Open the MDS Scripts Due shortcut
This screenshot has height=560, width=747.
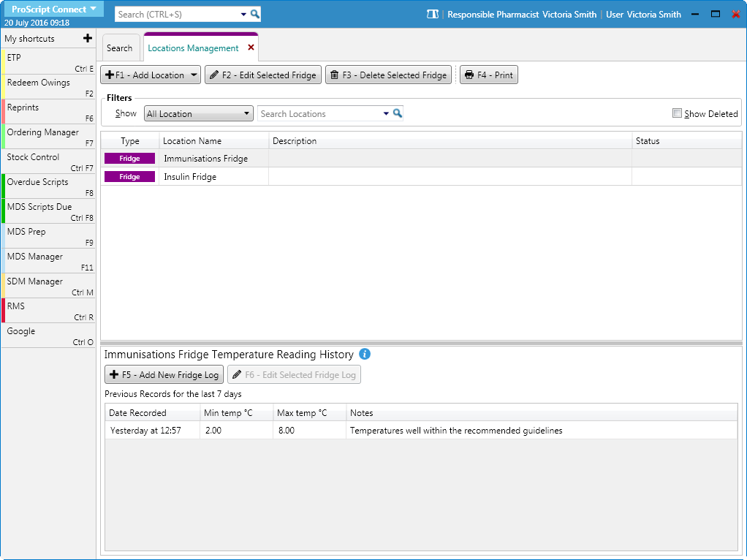pyautogui.click(x=48, y=211)
